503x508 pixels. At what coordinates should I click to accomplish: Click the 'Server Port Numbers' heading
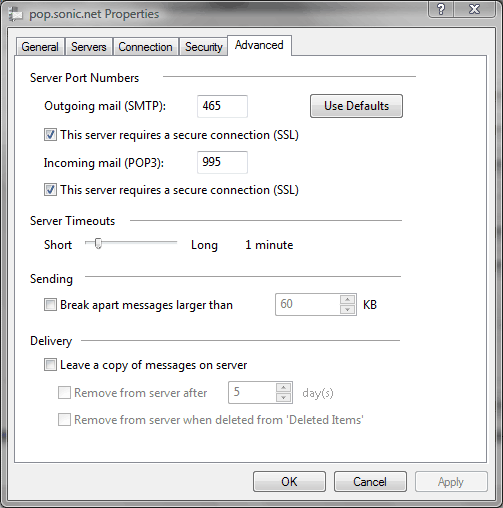tap(84, 78)
